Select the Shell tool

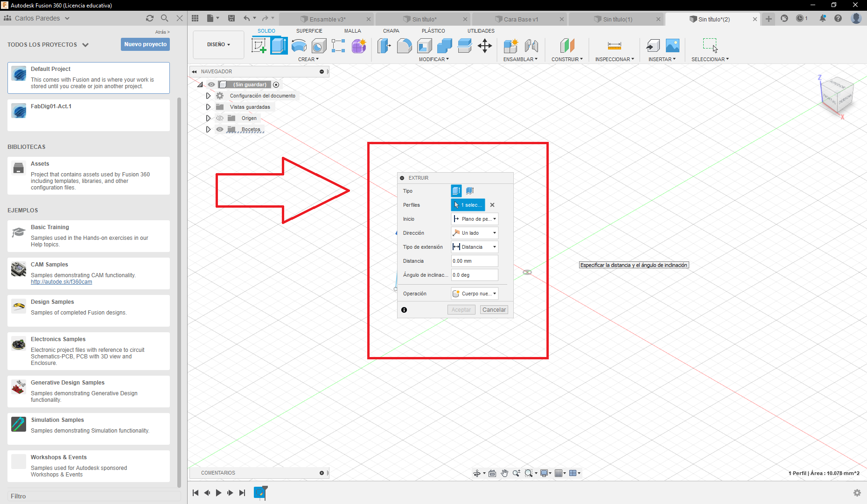(425, 46)
